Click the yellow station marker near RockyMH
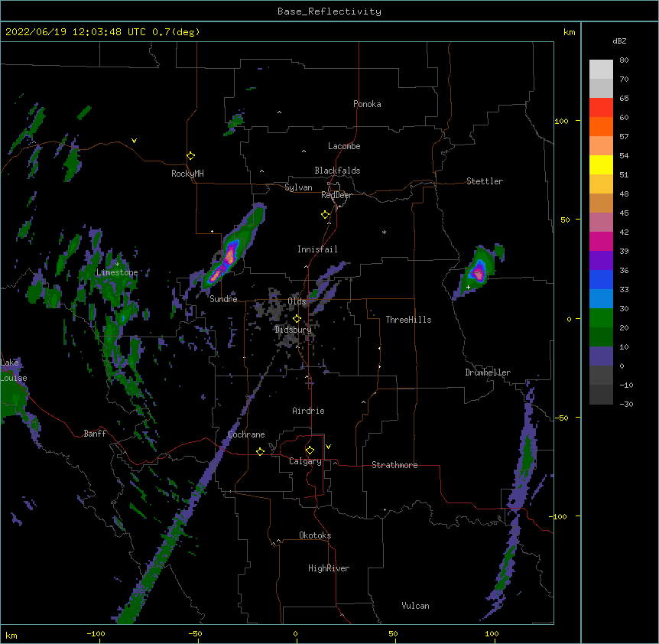The image size is (659, 644). (190, 156)
